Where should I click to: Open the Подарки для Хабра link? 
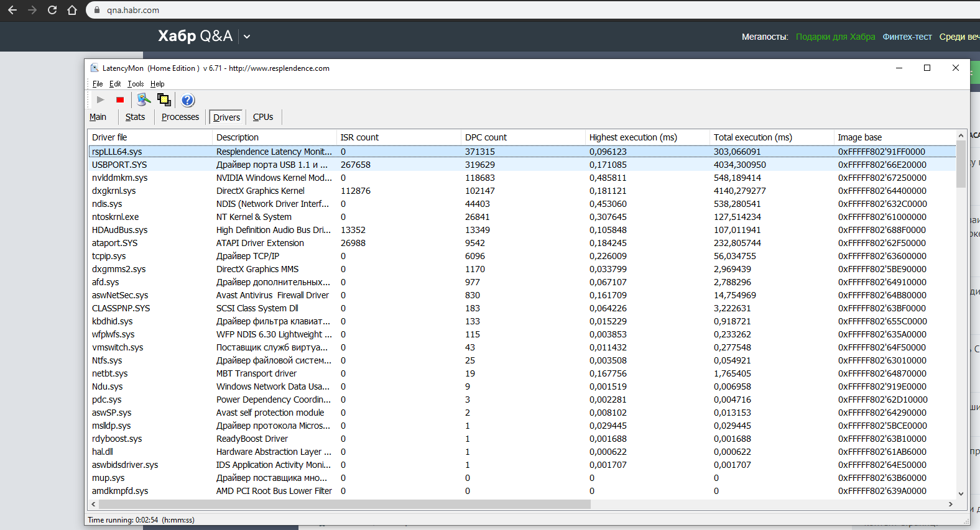click(x=835, y=37)
